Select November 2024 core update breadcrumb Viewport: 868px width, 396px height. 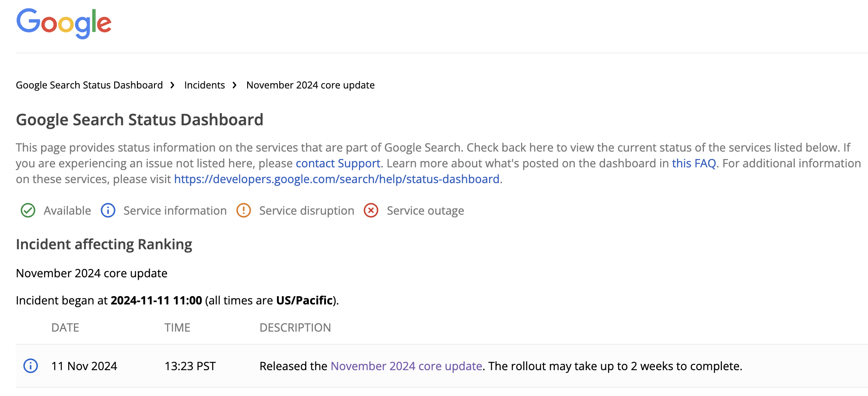pyautogui.click(x=310, y=85)
